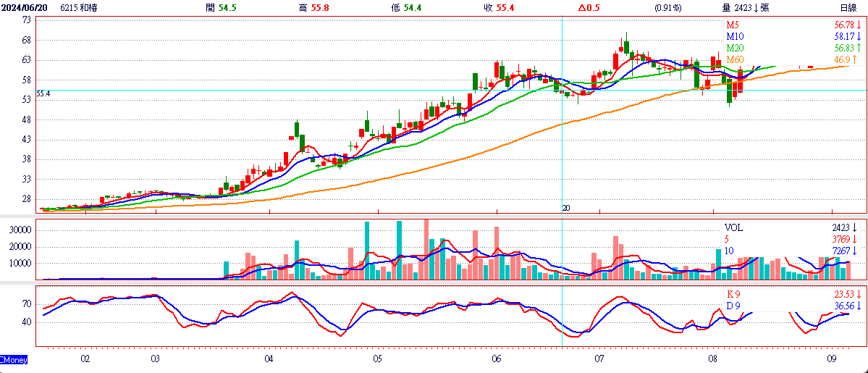Click the D9 indicator legend label
This screenshot has height=373, width=868.
[734, 306]
